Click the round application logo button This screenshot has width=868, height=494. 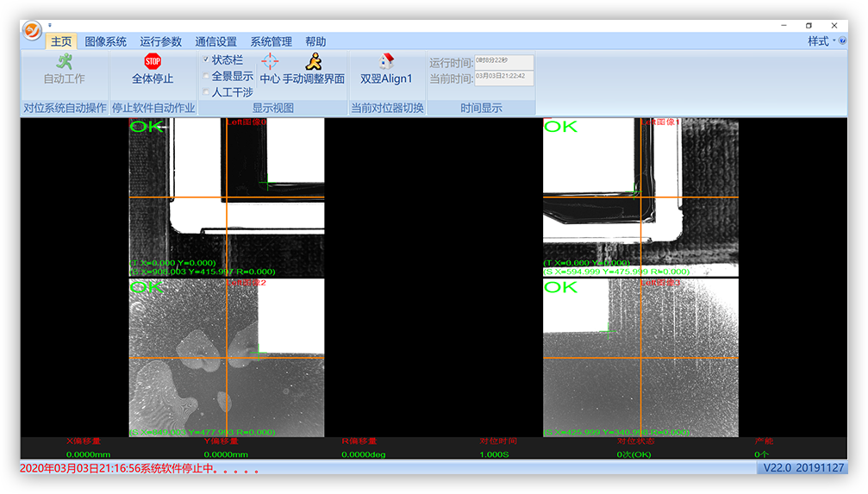[33, 30]
